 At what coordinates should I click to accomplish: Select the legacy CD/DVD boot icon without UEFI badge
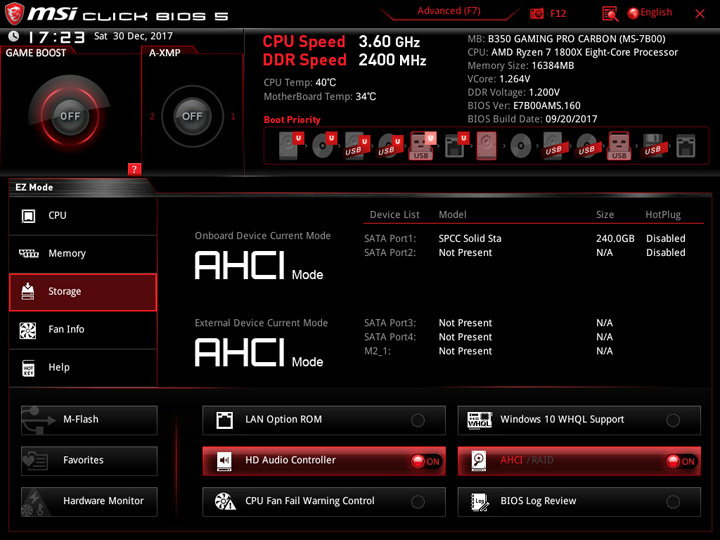click(521, 146)
